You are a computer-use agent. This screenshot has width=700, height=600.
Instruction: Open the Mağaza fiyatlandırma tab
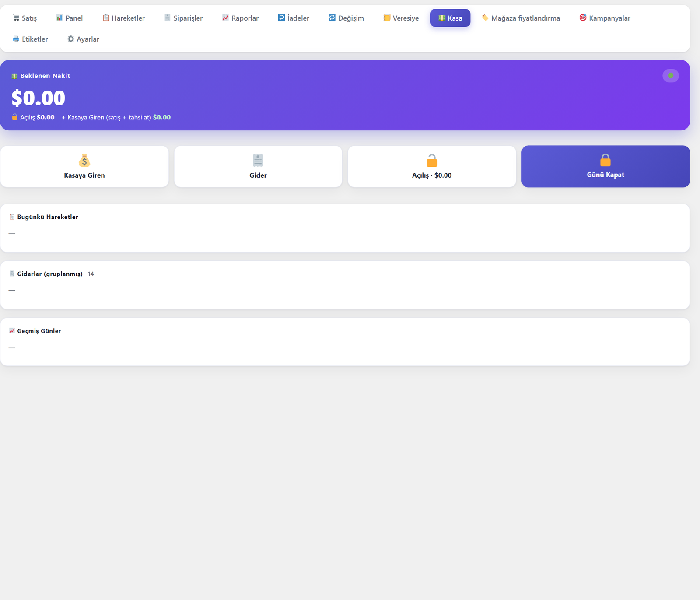pos(521,18)
